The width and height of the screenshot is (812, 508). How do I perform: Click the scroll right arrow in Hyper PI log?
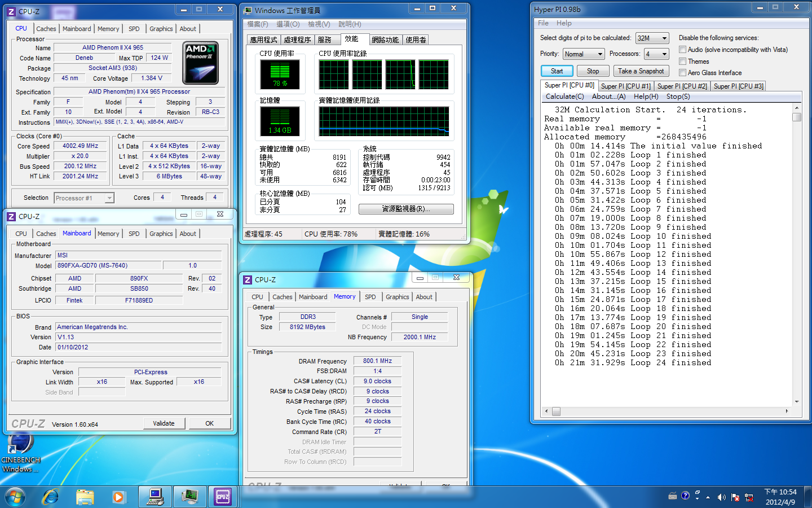coord(787,411)
